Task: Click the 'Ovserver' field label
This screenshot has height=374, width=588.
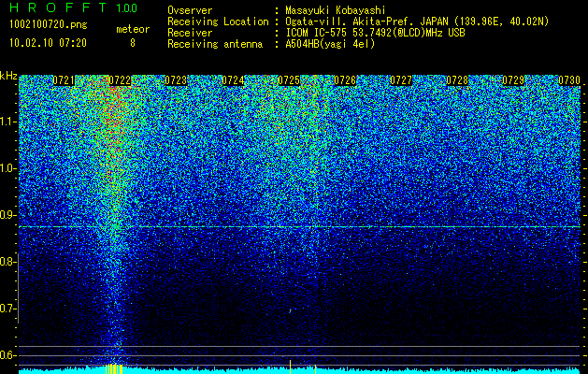Action: pos(190,10)
